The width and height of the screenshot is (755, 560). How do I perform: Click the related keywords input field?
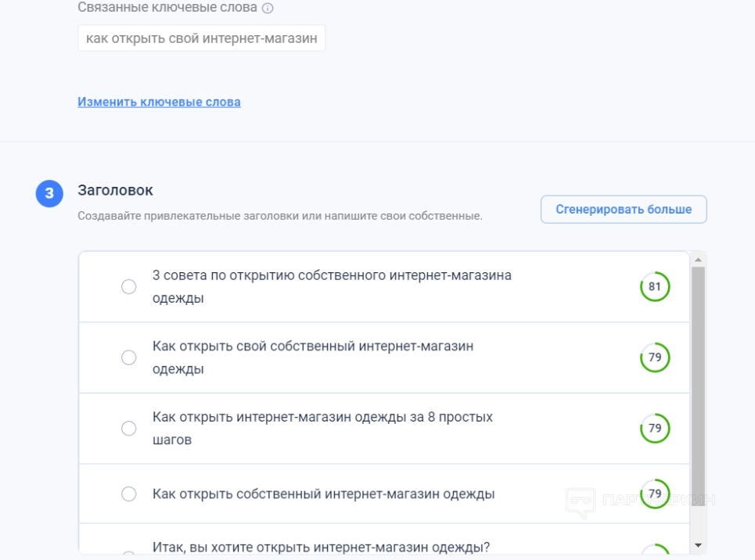pyautogui.click(x=201, y=38)
